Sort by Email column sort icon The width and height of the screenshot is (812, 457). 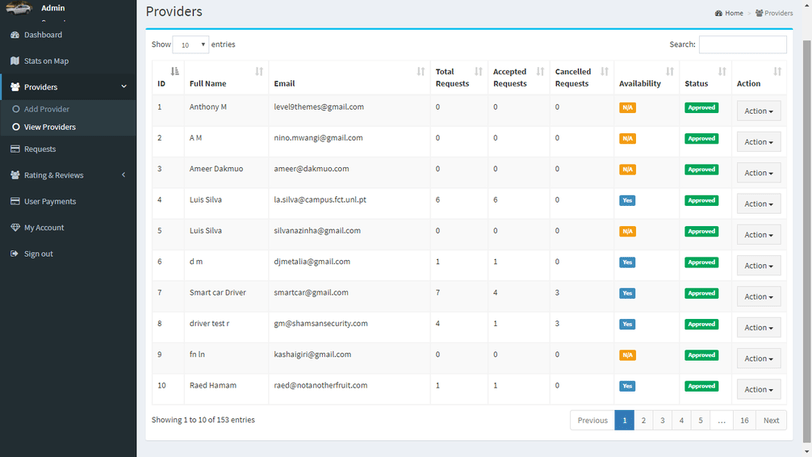click(420, 72)
